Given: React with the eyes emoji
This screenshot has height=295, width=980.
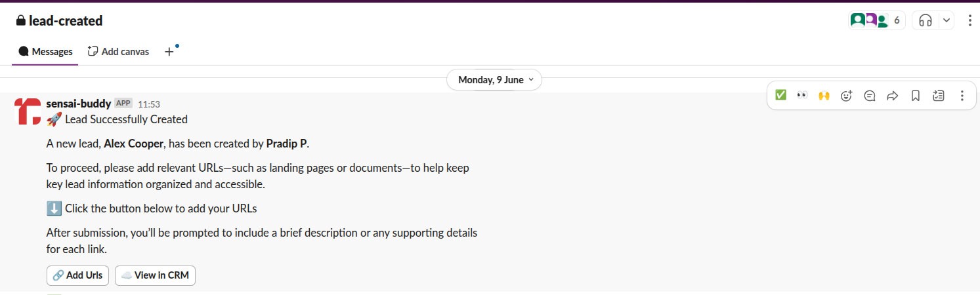Looking at the screenshot, I should 801,96.
